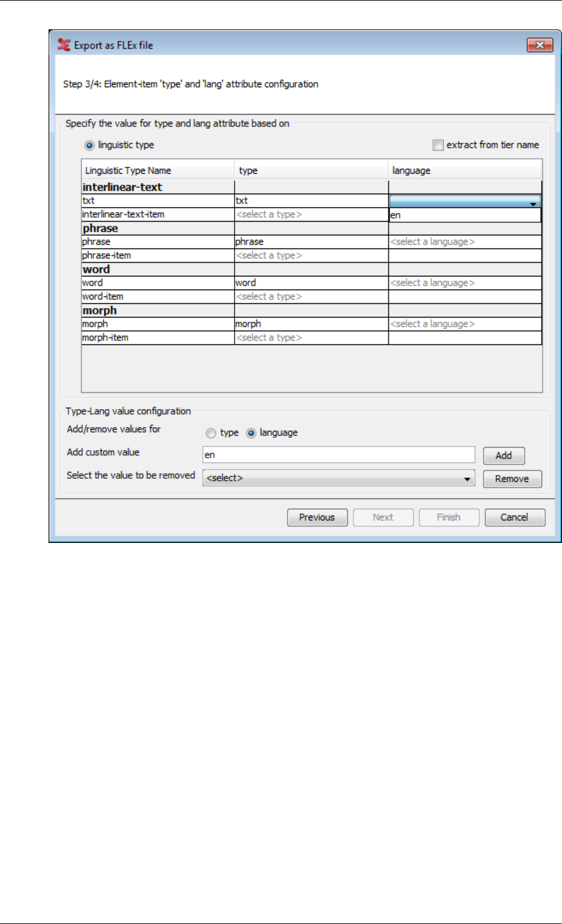Open type selector for word-item row
This screenshot has width=562, height=924.
pyautogui.click(x=311, y=296)
